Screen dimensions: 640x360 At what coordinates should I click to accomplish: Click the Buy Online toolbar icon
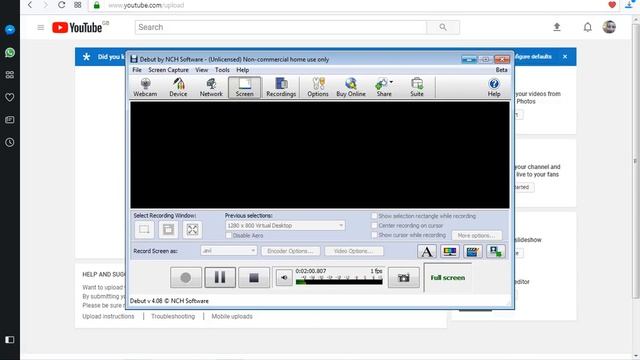pos(351,87)
